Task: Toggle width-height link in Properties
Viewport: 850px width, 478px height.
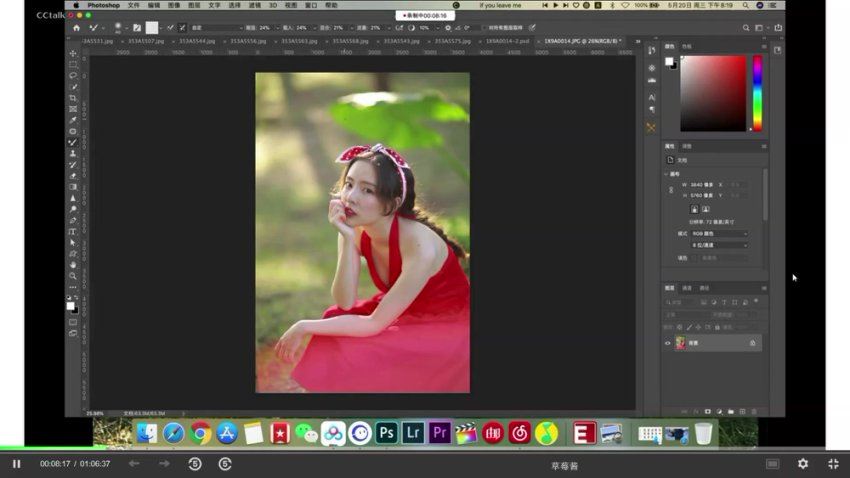Action: point(671,190)
